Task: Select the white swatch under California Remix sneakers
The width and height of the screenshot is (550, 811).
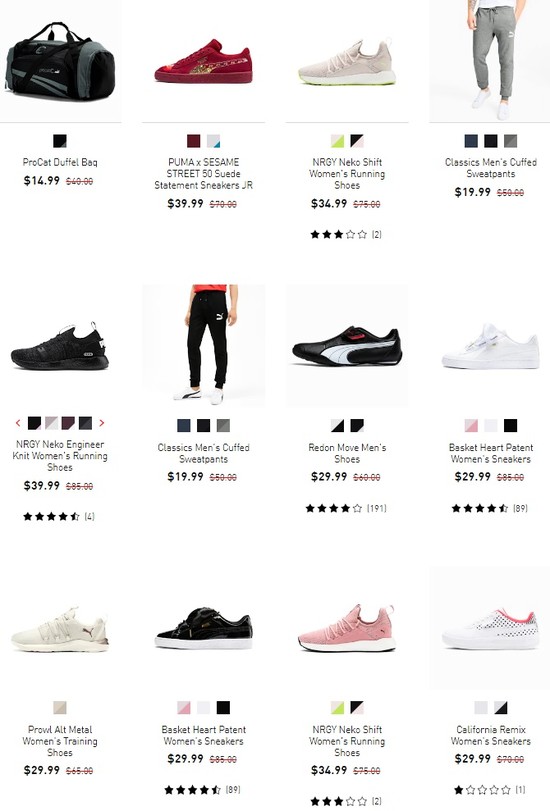Action: [x=481, y=708]
